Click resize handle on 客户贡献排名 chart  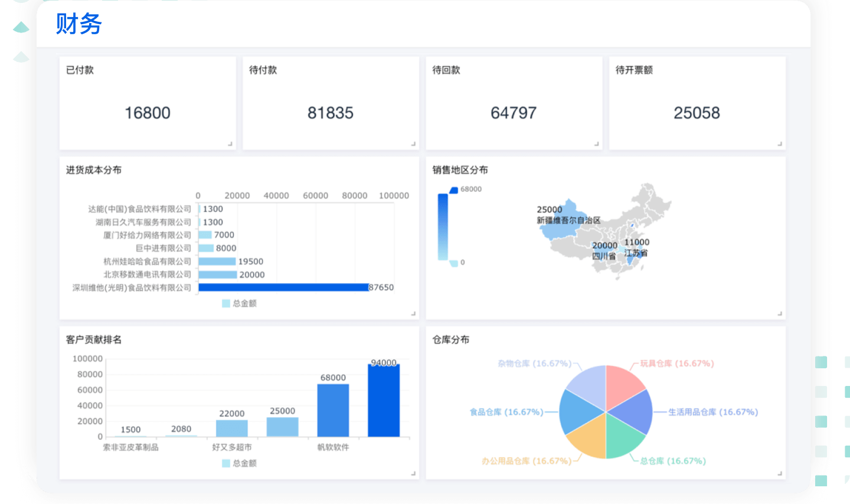[x=413, y=473]
